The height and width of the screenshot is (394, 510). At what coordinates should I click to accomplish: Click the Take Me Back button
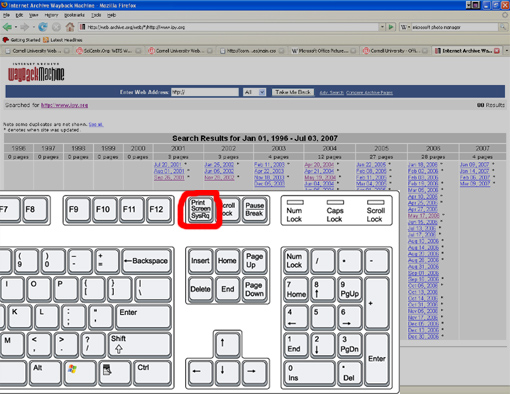coord(293,92)
